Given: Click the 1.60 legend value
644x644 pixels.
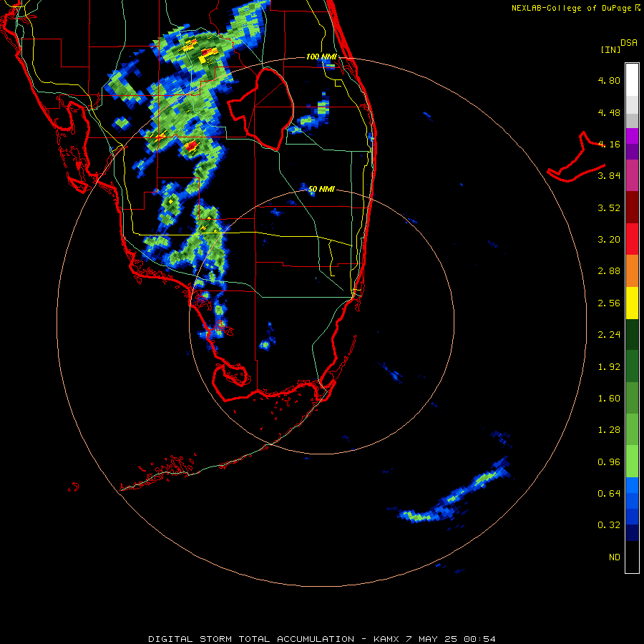Looking at the screenshot, I should [x=609, y=399].
